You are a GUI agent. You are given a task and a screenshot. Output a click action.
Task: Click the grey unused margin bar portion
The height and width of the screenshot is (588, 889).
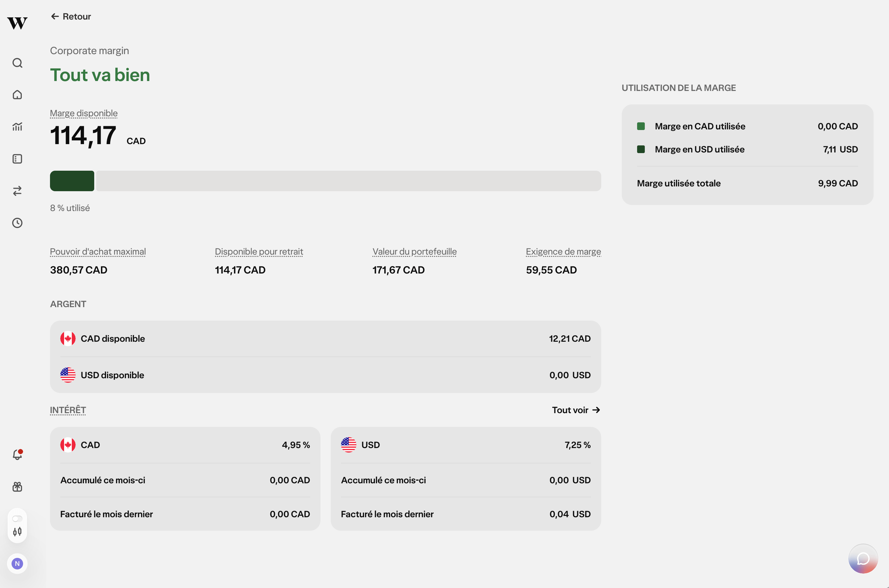348,181
